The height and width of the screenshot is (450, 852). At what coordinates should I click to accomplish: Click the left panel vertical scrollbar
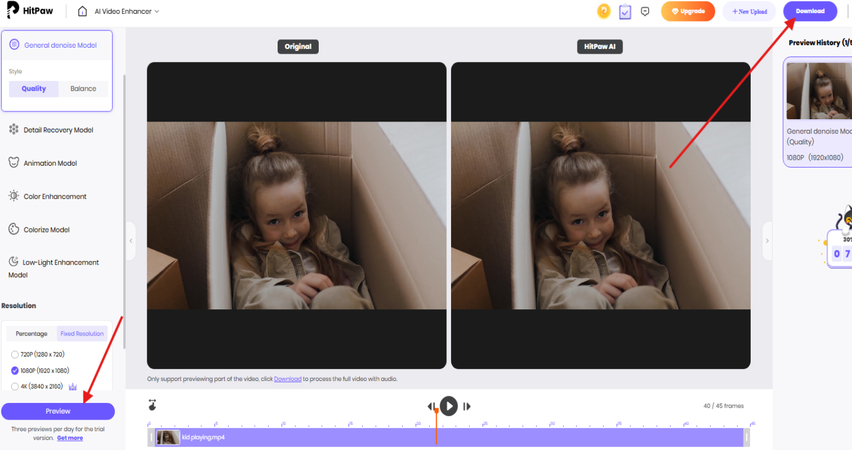[124, 212]
